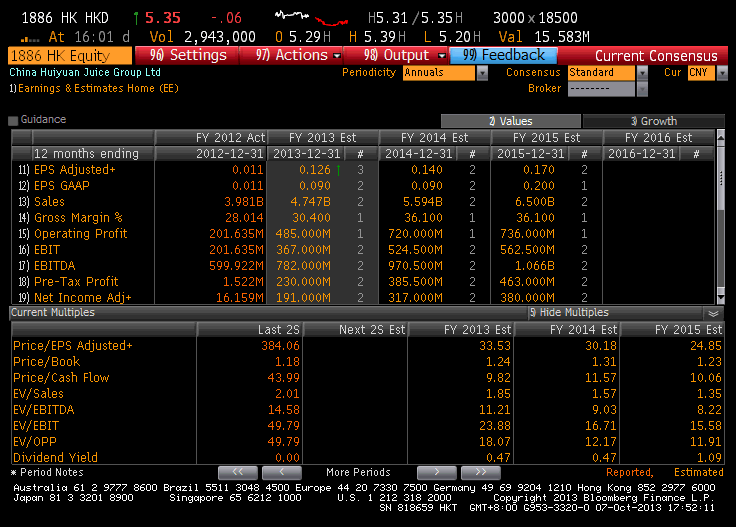
Task: Click the Price/EPS Adjusted+ multiples row
Action: [368, 346]
